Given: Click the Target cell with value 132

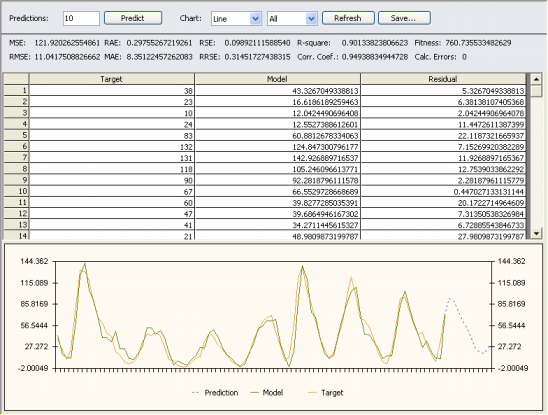Looking at the screenshot, I should click(111, 147).
